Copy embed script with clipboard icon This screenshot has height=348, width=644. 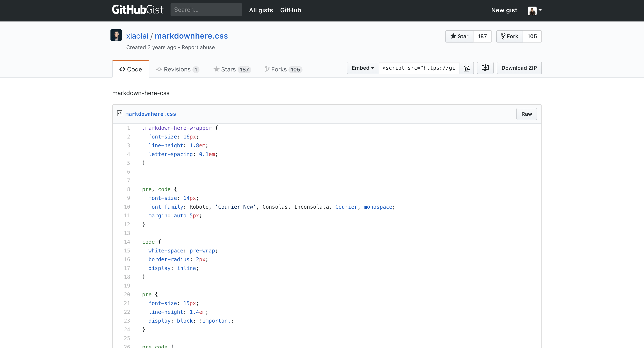click(466, 68)
